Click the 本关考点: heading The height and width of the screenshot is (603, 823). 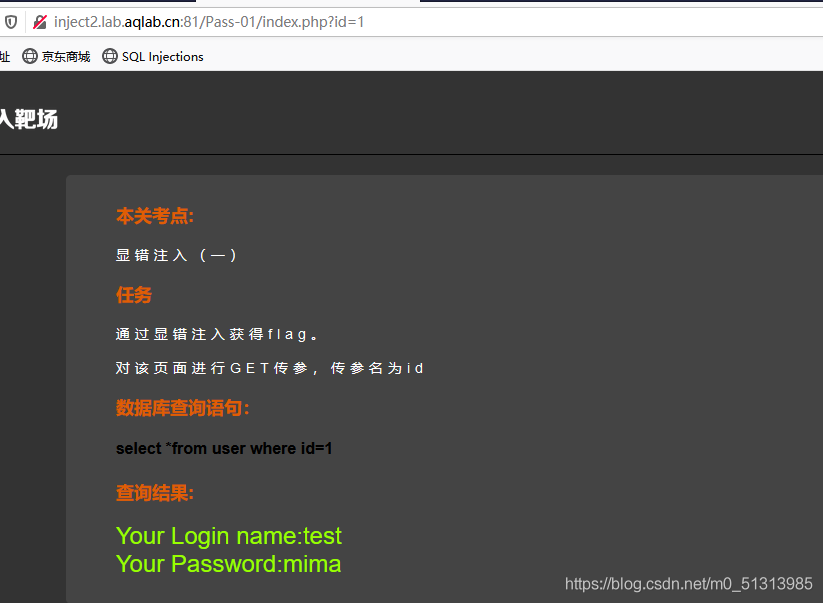coord(155,216)
